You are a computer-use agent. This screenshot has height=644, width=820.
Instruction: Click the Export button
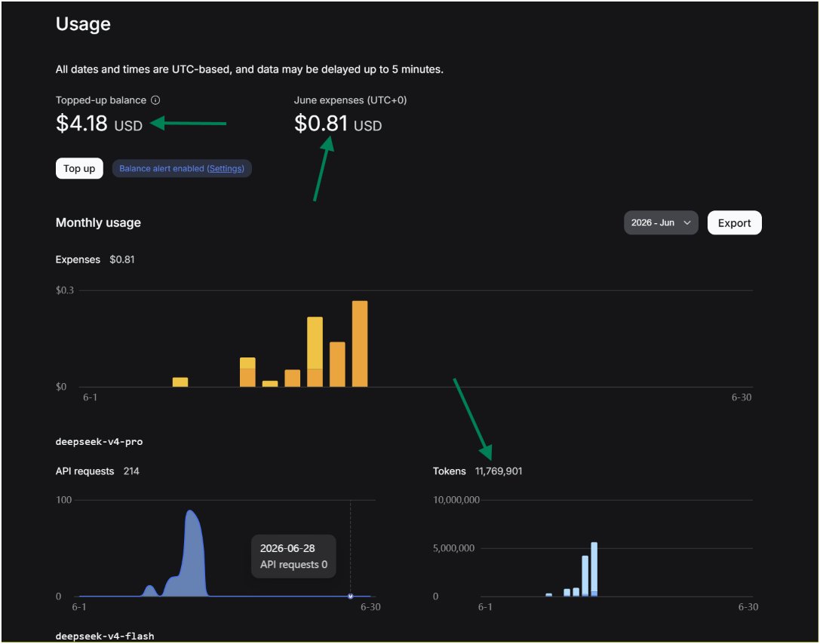[734, 222]
